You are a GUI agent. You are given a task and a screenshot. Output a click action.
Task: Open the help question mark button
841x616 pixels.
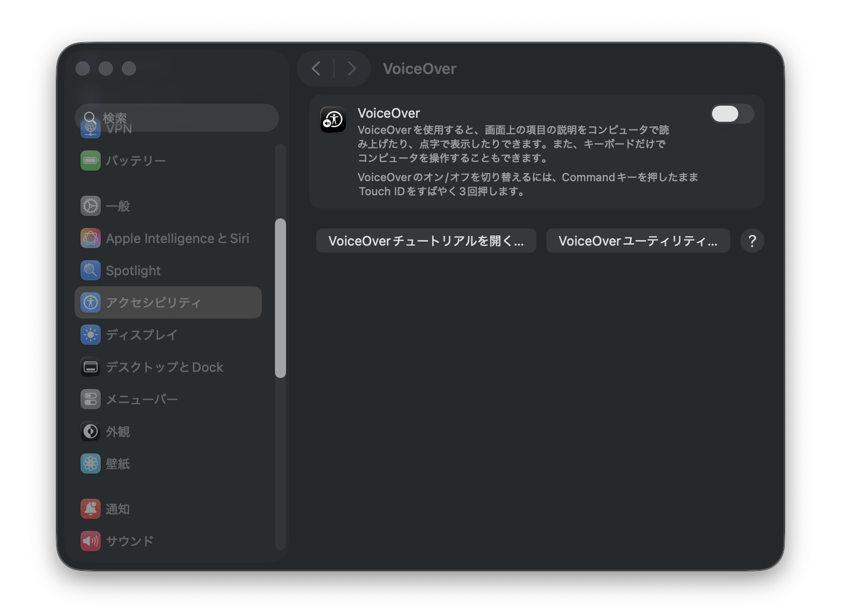[752, 241]
